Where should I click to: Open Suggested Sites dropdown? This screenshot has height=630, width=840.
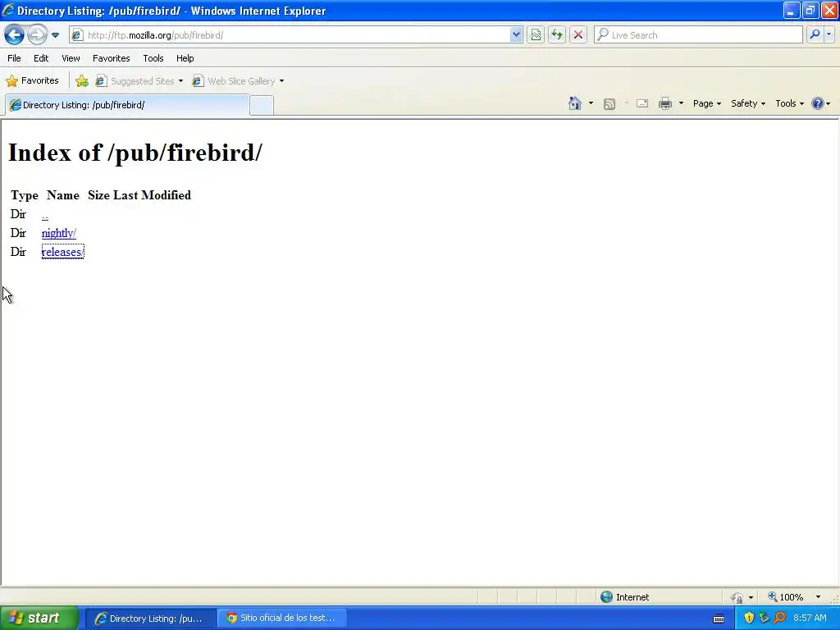coord(139,81)
